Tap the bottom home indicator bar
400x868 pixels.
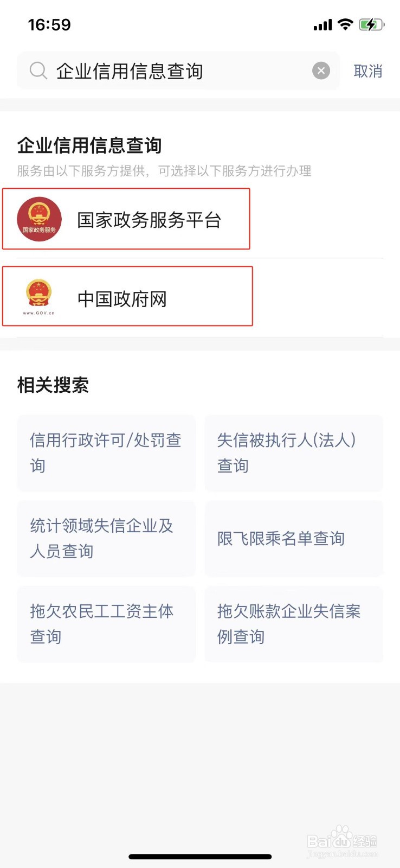pyautogui.click(x=200, y=857)
